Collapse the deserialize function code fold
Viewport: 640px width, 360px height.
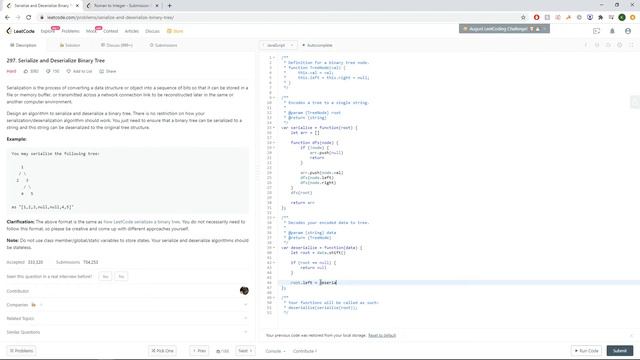click(274, 248)
